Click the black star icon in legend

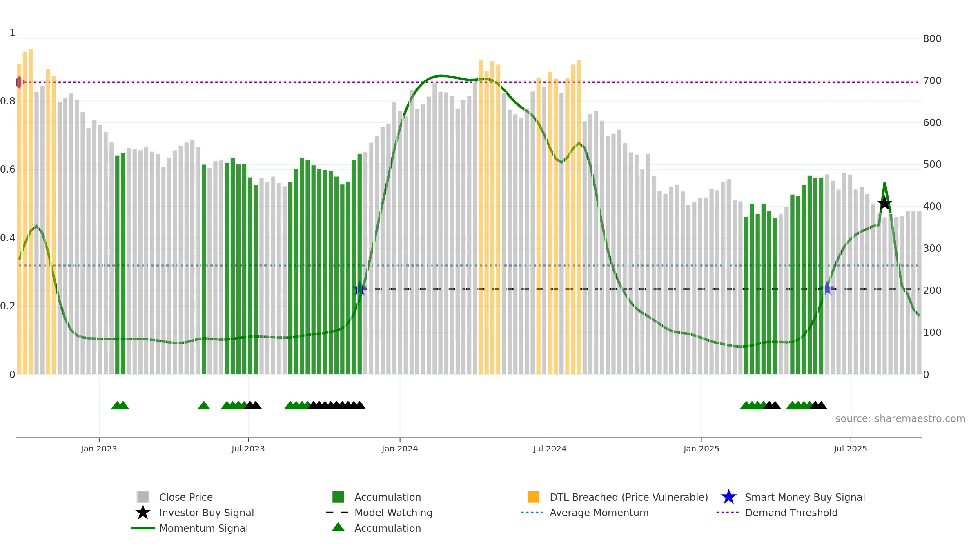coord(143,513)
